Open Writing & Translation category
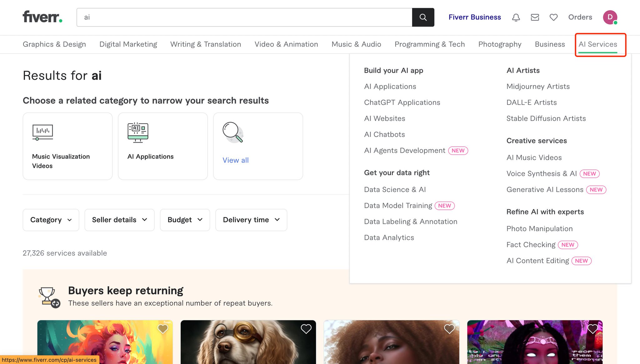Image resolution: width=640 pixels, height=364 pixels. (206, 44)
